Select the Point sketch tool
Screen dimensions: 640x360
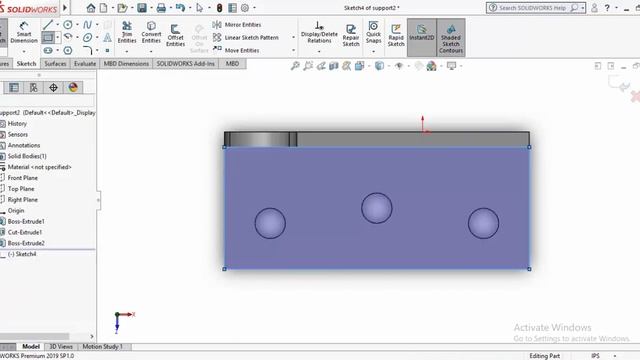point(107,51)
